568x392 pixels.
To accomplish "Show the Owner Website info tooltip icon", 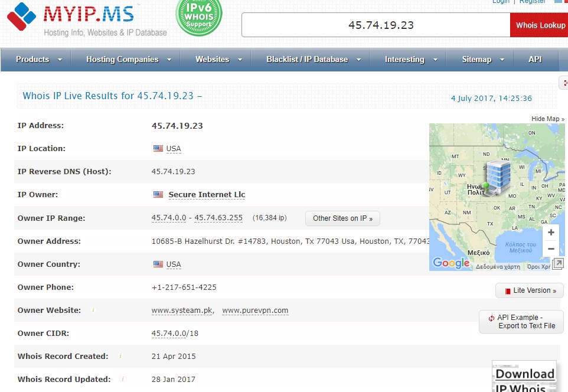I will [x=93, y=310].
